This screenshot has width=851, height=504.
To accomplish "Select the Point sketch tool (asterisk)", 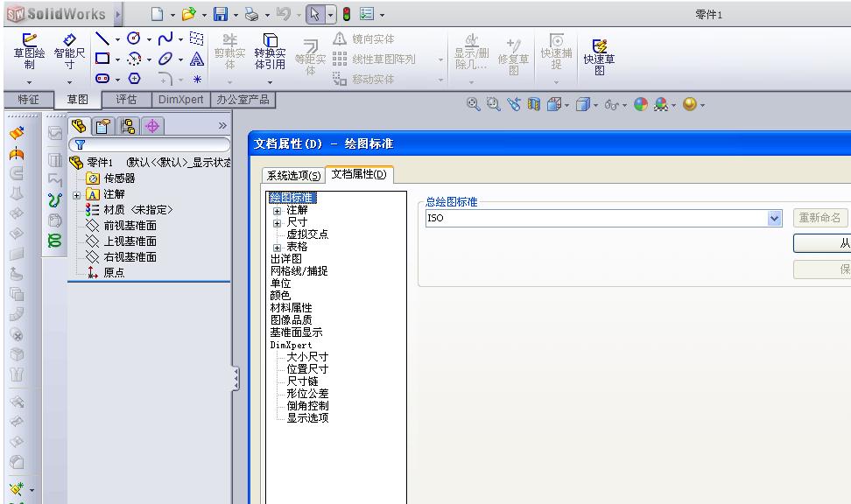I will (x=197, y=80).
